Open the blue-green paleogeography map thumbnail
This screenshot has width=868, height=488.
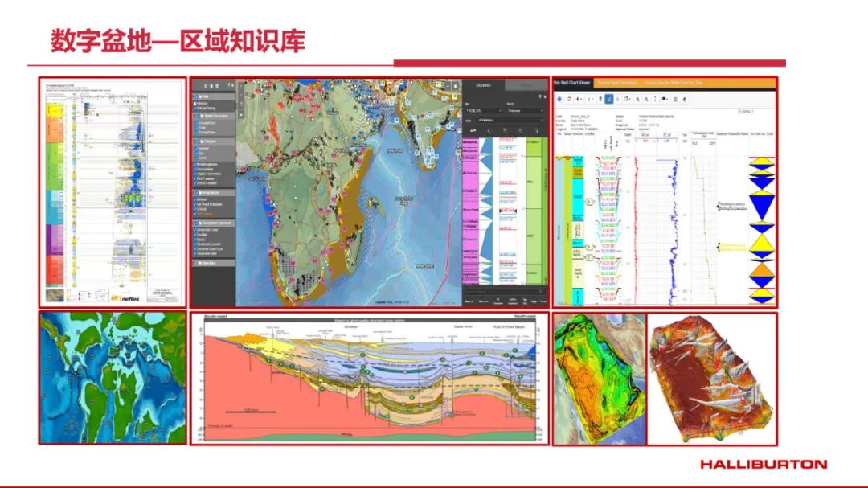(113, 379)
